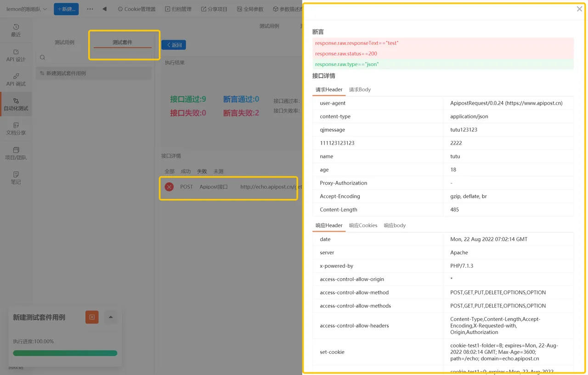Click the left-pointing triangle in the top bar

[x=104, y=9]
